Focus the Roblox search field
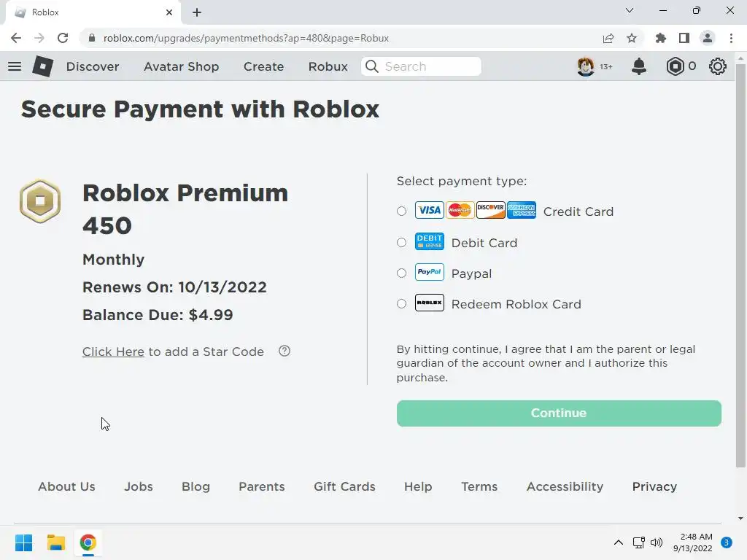Image resolution: width=747 pixels, height=560 pixels. pyautogui.click(x=421, y=66)
